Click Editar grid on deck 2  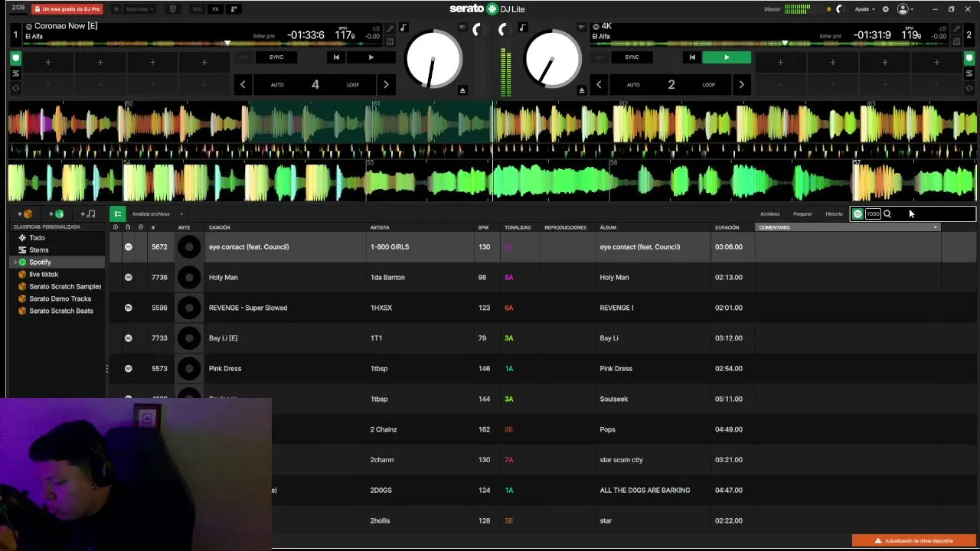coord(830,36)
